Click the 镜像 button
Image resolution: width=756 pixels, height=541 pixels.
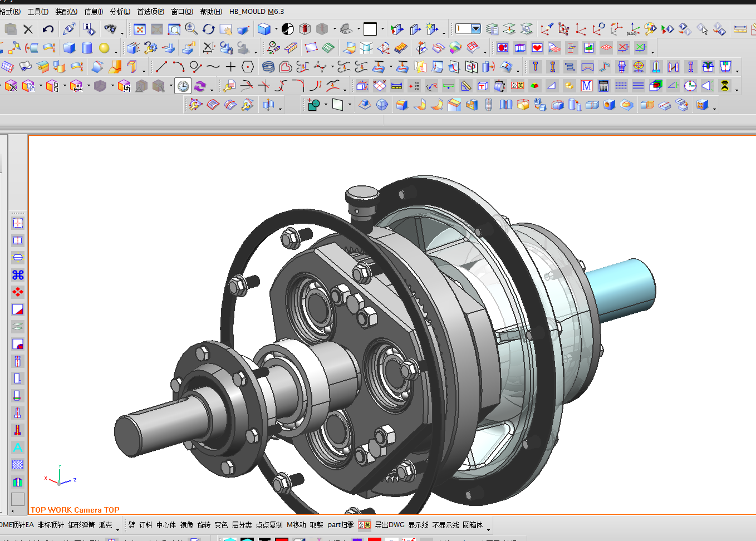tap(186, 525)
